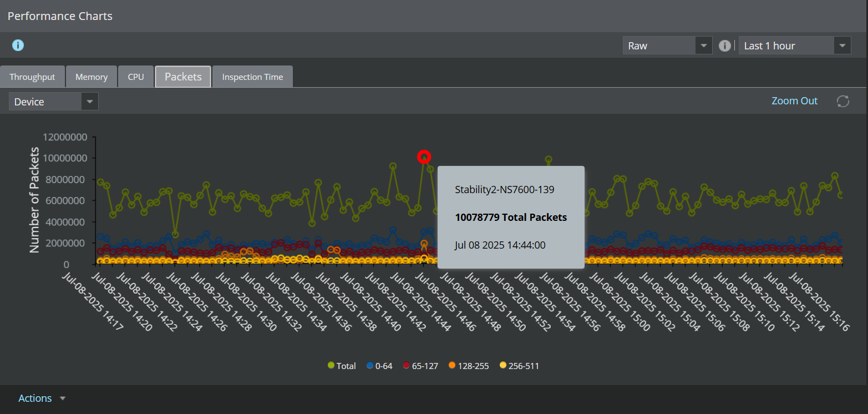Click the gray info icon beside Raw dropdown
Screen dimensions: 868x414
click(725, 46)
